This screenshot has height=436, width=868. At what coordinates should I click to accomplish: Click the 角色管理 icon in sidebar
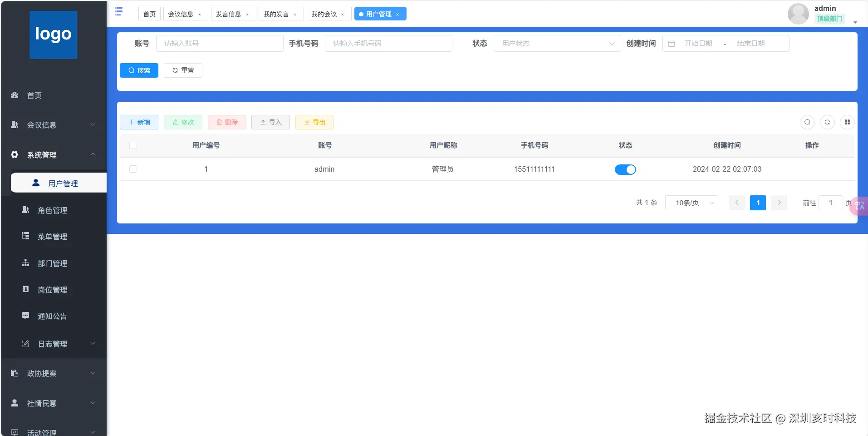coord(25,210)
